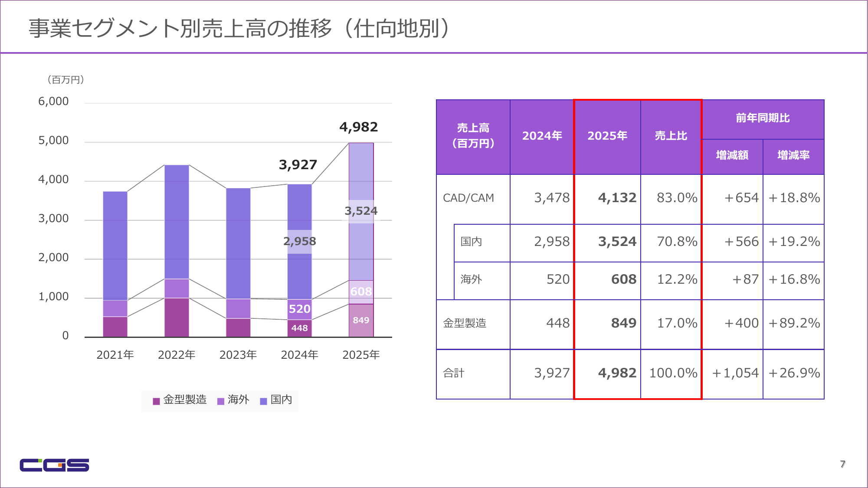The width and height of the screenshot is (868, 488).
Task: Select the 2022年 stacked bar in chart
Action: pos(177,251)
